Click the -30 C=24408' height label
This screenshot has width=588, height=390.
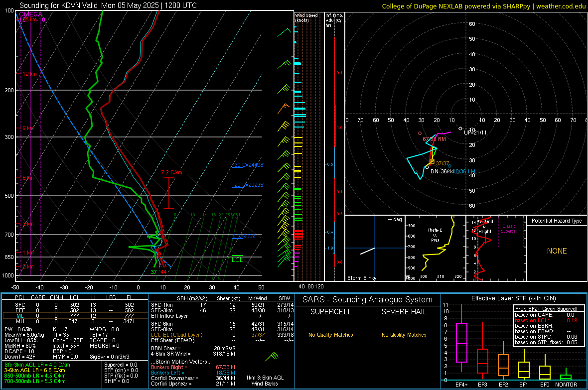click(248, 165)
